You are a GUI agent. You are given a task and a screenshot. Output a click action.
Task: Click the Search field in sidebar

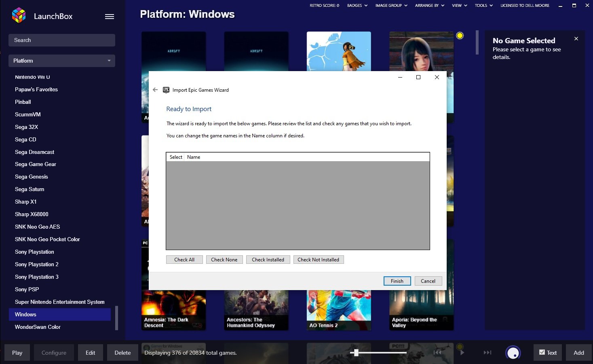tap(62, 40)
